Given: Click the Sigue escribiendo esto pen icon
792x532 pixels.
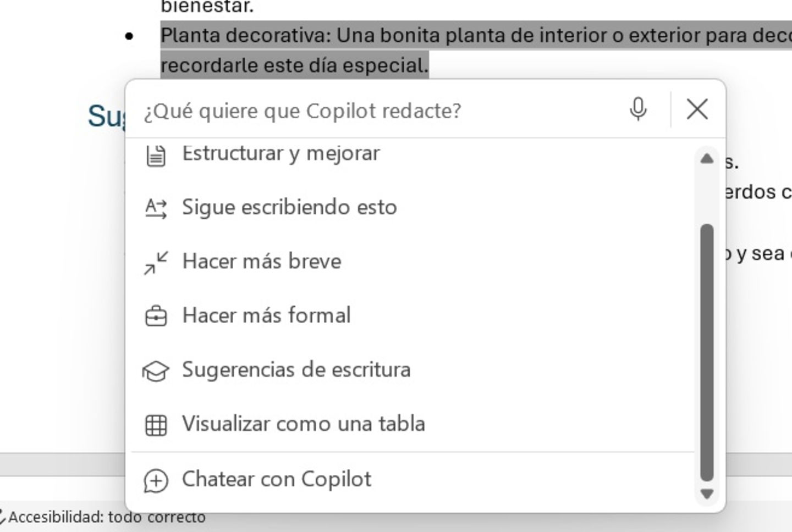Looking at the screenshot, I should (x=156, y=208).
